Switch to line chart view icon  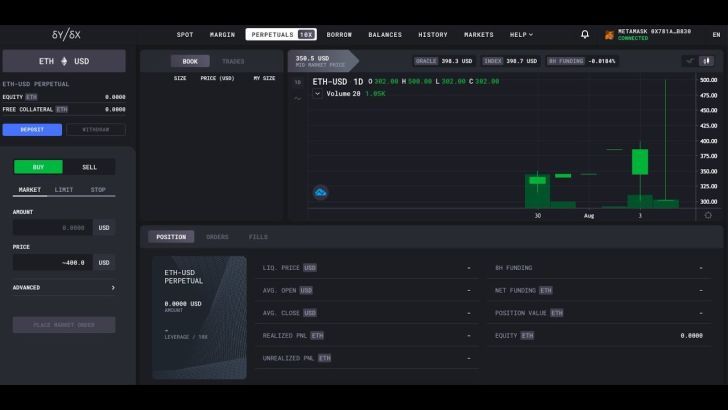point(689,61)
